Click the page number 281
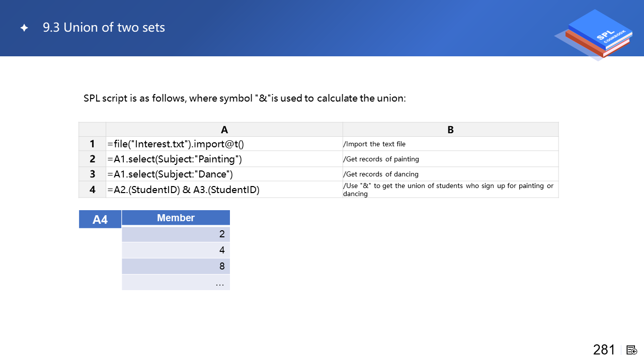Image resolution: width=644 pixels, height=362 pixels. click(604, 350)
